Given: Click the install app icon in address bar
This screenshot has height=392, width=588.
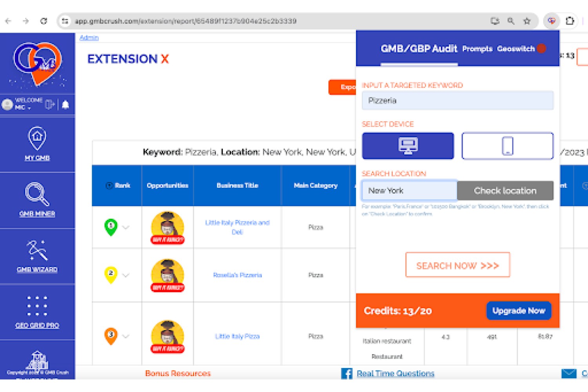Looking at the screenshot, I should point(495,21).
